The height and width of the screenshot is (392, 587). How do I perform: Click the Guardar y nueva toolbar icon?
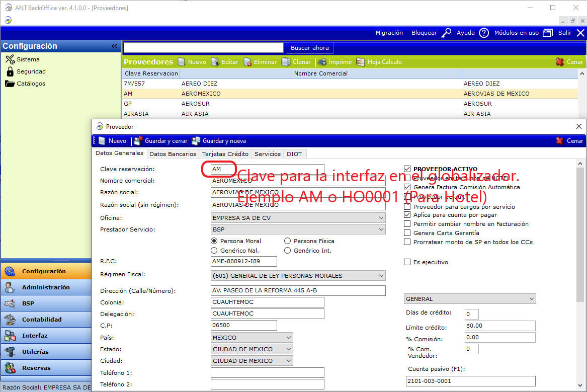pos(196,141)
